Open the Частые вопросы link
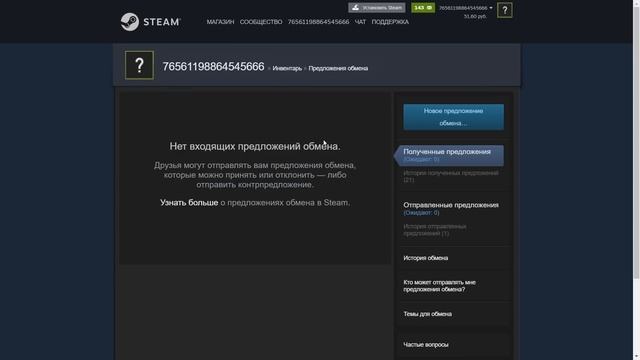This screenshot has width=640, height=360. pyautogui.click(x=426, y=344)
